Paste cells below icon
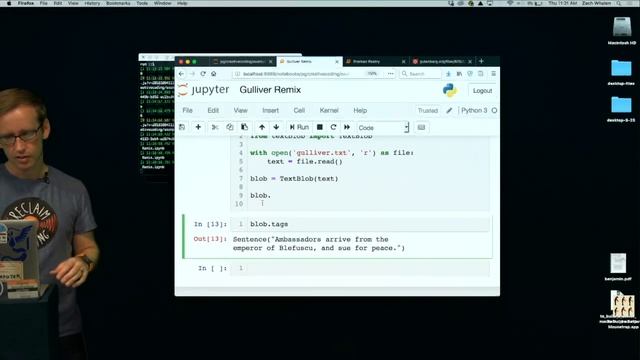This screenshot has height=360, width=640. pos(244,127)
